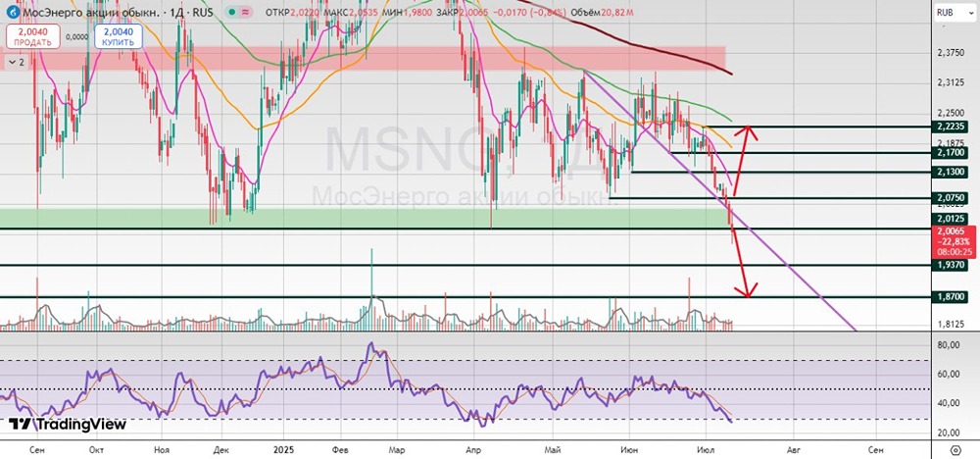This screenshot has width=980, height=459.
Task: Click the Сен label after Авг
Action: [x=875, y=449]
